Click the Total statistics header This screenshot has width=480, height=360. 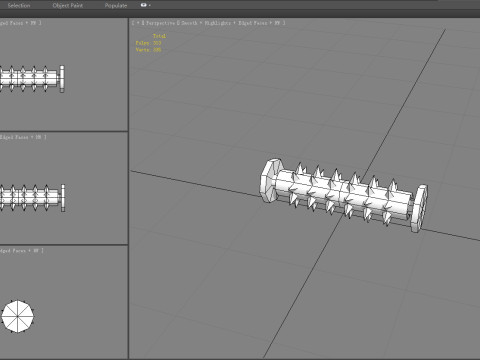coord(159,36)
